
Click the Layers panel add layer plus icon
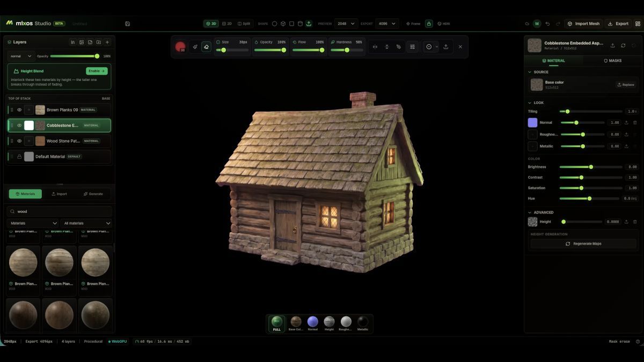107,42
